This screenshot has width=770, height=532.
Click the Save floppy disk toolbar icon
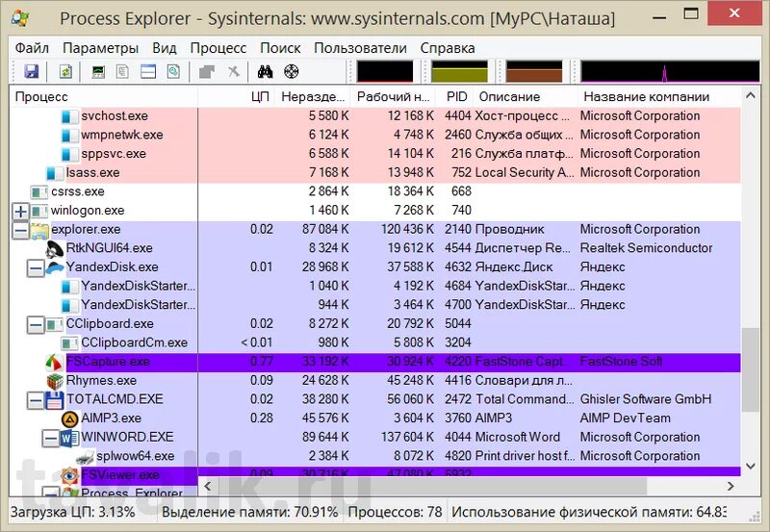click(x=32, y=71)
